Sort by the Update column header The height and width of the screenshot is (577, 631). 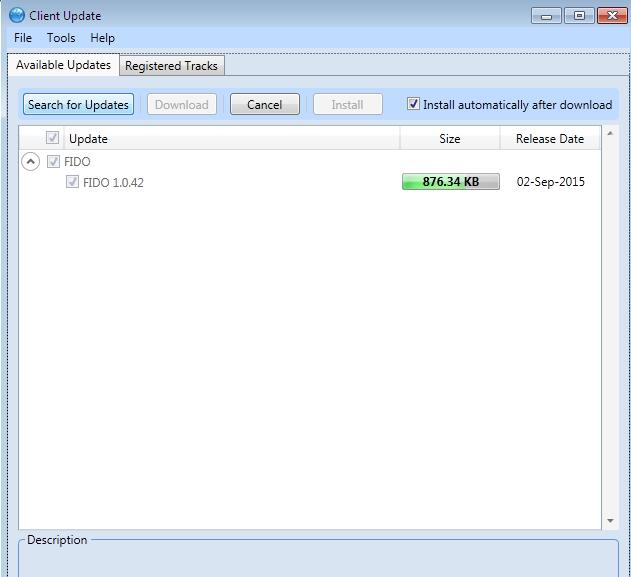(232, 138)
